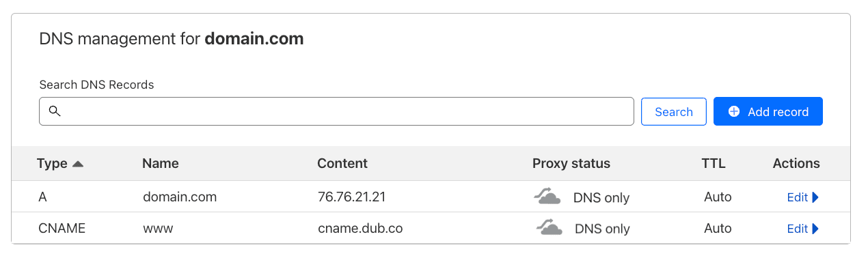Click the TTL column header
The height and width of the screenshot is (256, 868).
[714, 163]
